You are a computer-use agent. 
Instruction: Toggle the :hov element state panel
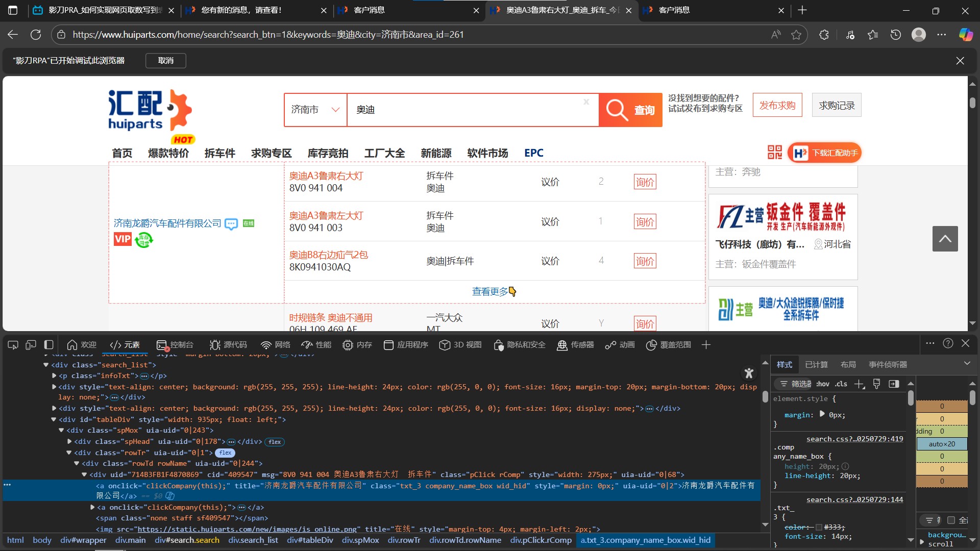pyautogui.click(x=822, y=384)
